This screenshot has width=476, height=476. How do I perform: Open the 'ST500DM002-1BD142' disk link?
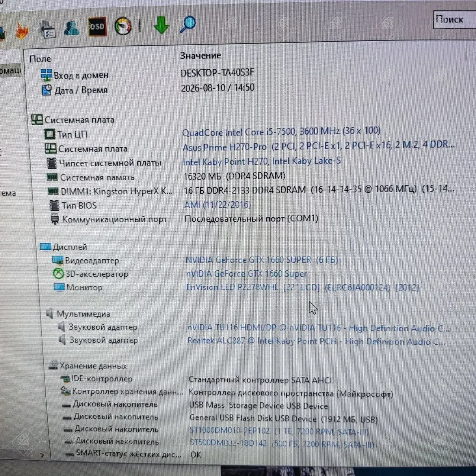tap(282, 444)
